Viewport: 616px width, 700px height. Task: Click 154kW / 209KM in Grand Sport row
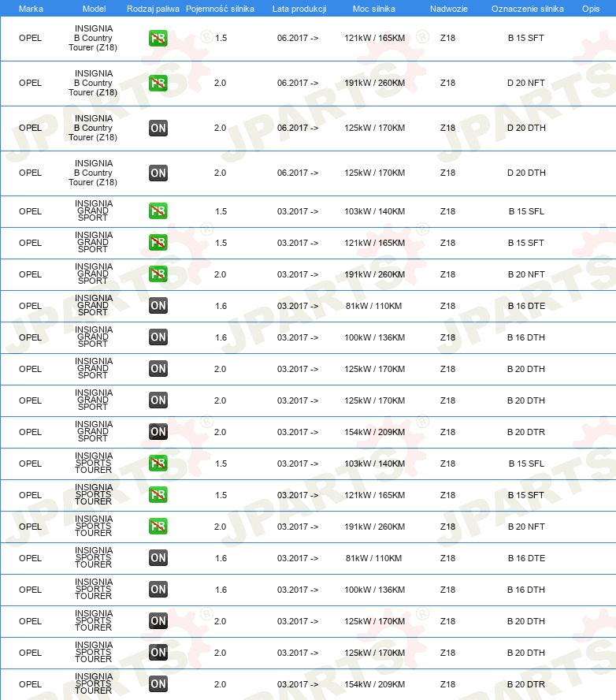coord(375,432)
